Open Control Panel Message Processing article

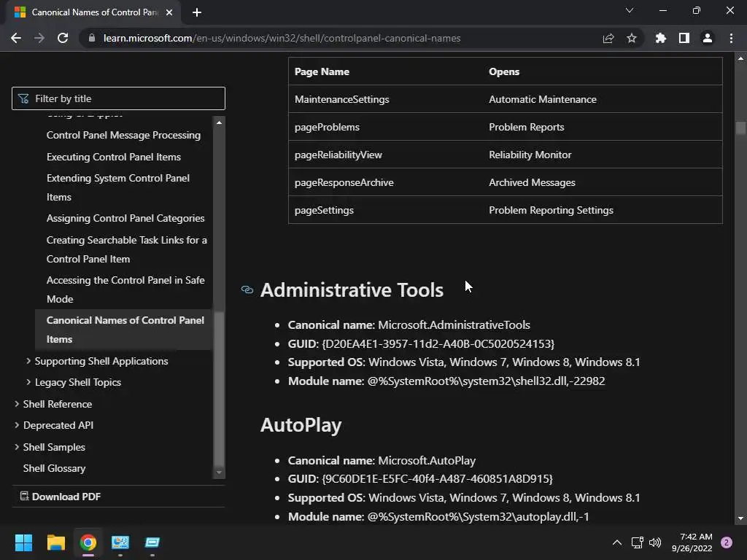tap(123, 135)
